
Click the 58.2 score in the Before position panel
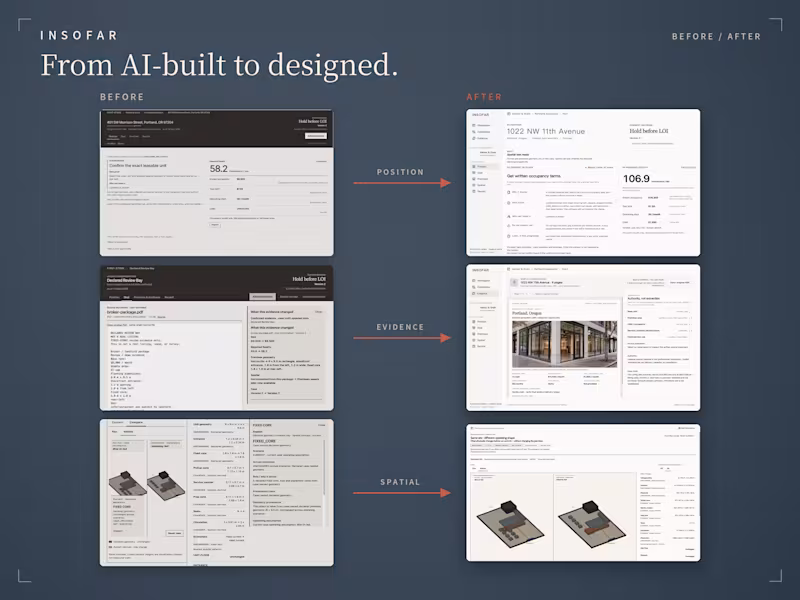tap(218, 169)
